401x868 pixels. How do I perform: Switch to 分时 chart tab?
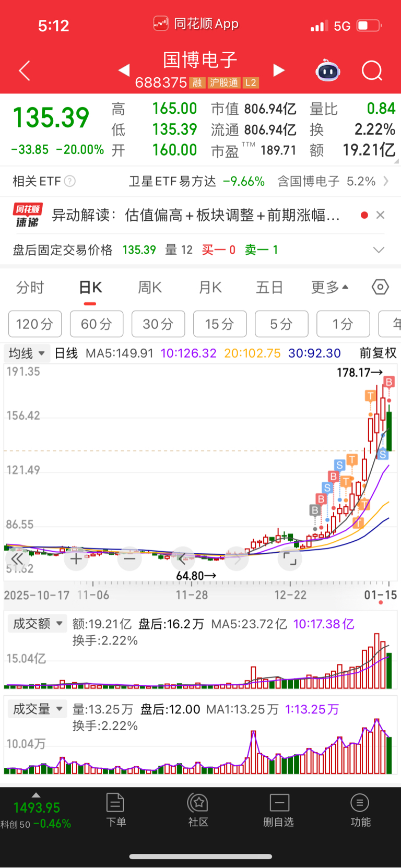tap(30, 288)
